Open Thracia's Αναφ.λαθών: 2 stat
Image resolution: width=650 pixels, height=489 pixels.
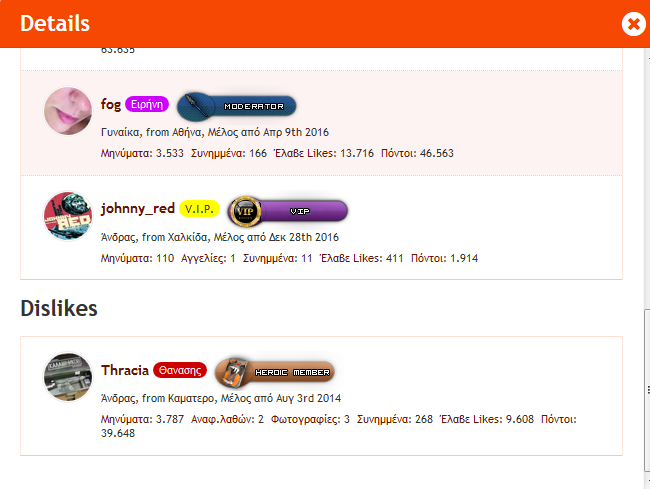pos(227,419)
